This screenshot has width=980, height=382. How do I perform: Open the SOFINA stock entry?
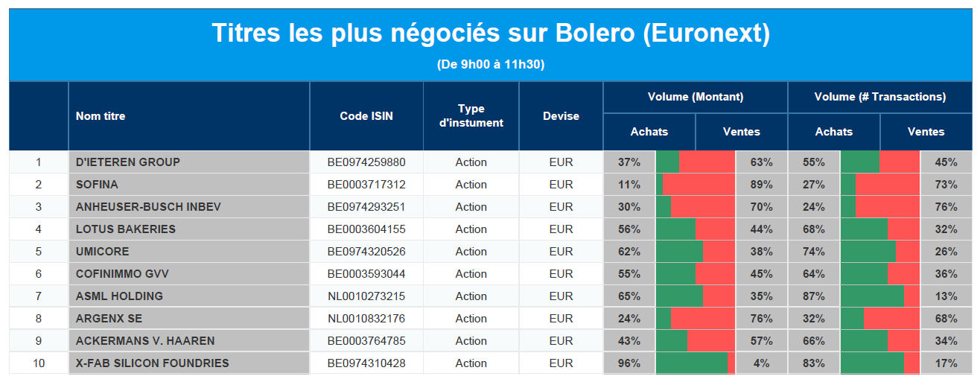click(x=97, y=185)
